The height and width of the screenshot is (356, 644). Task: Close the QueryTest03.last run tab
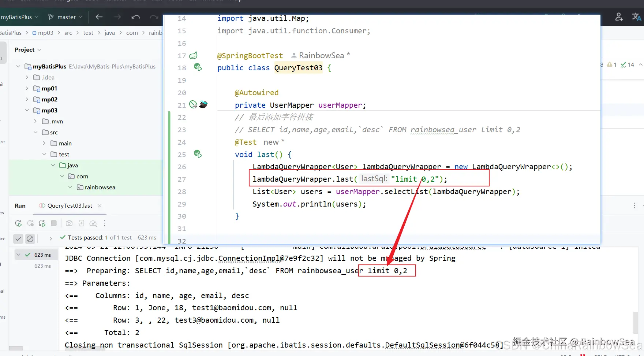100,205
